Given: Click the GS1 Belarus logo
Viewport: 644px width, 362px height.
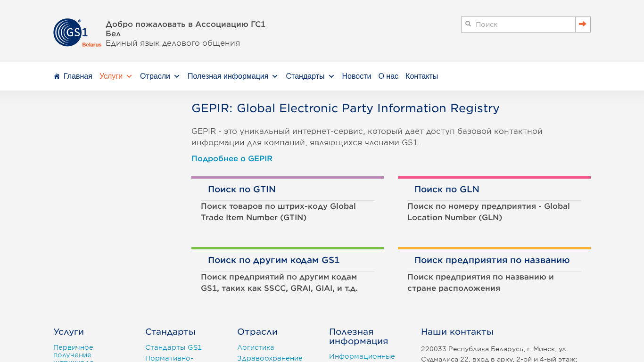Looking at the screenshot, I should coord(77,33).
